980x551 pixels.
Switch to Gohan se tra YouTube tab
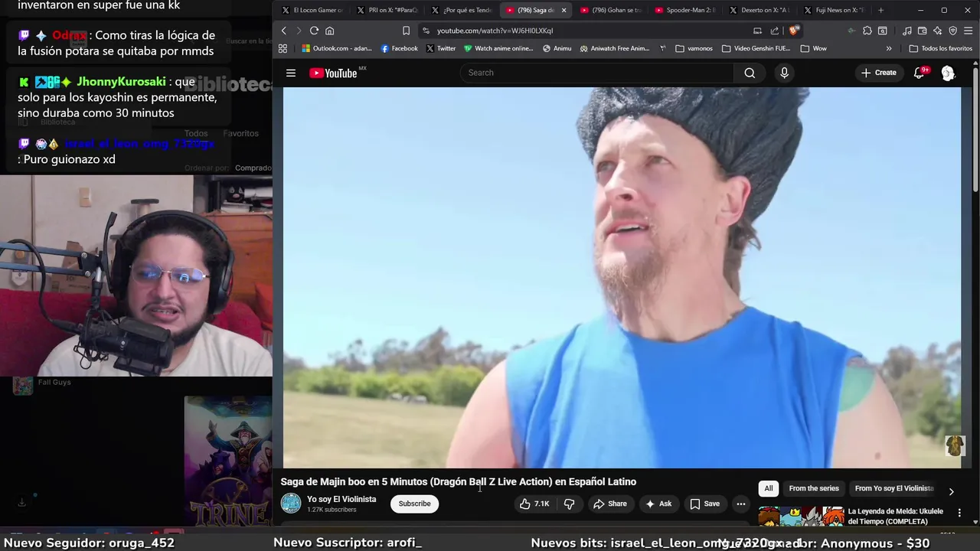(610, 10)
